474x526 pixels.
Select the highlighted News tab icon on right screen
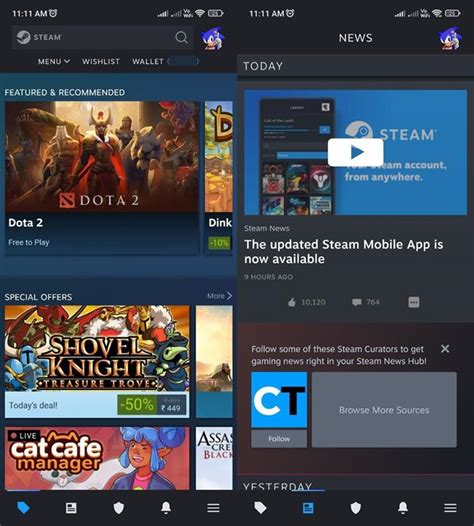[x=308, y=508]
